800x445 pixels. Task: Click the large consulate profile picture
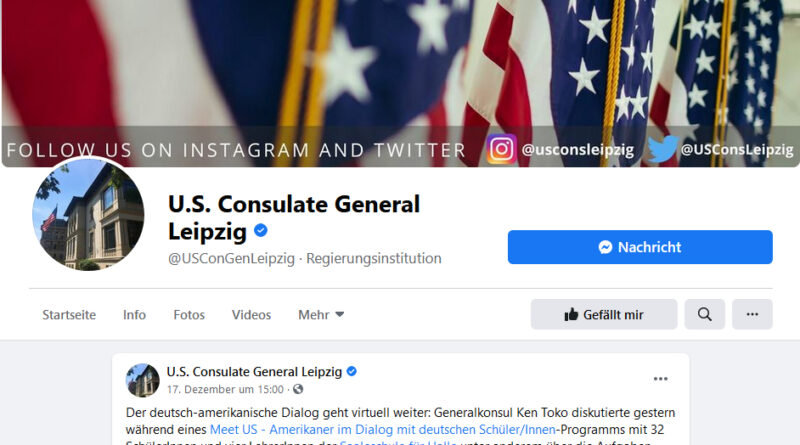pyautogui.click(x=88, y=214)
